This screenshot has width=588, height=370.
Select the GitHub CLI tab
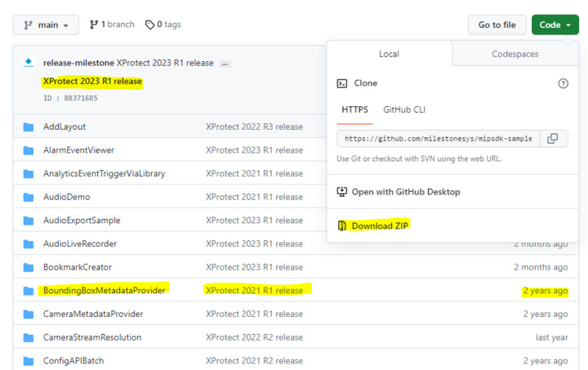404,109
